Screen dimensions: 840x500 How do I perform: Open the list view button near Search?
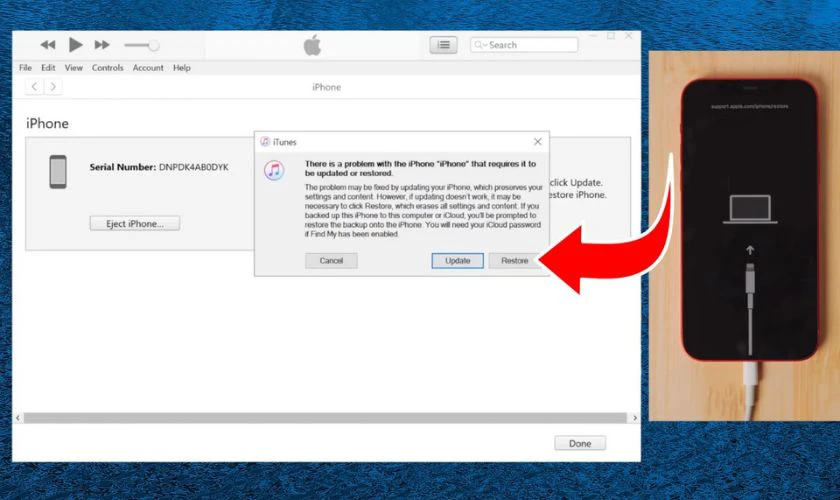pyautogui.click(x=443, y=45)
